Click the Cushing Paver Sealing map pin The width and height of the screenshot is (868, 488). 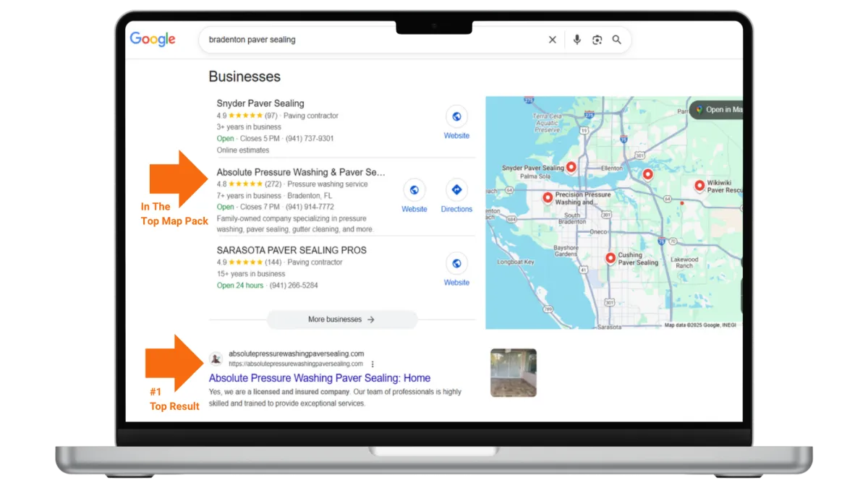pos(610,258)
